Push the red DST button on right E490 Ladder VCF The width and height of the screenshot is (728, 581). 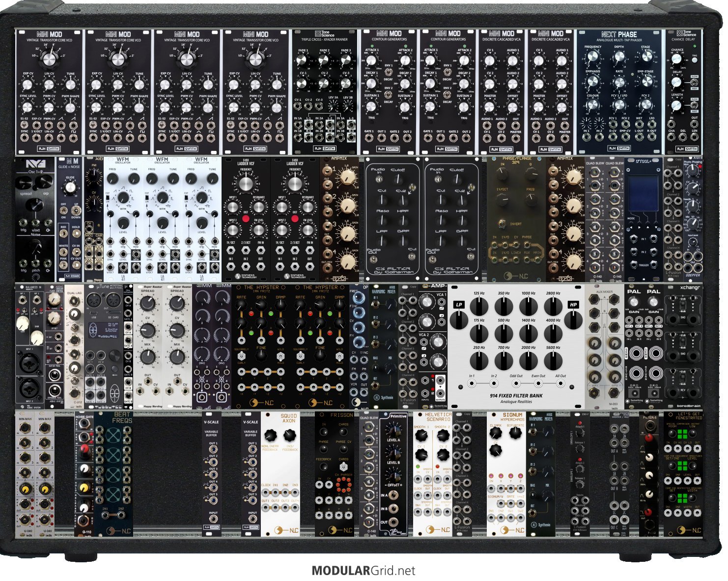coord(295,218)
